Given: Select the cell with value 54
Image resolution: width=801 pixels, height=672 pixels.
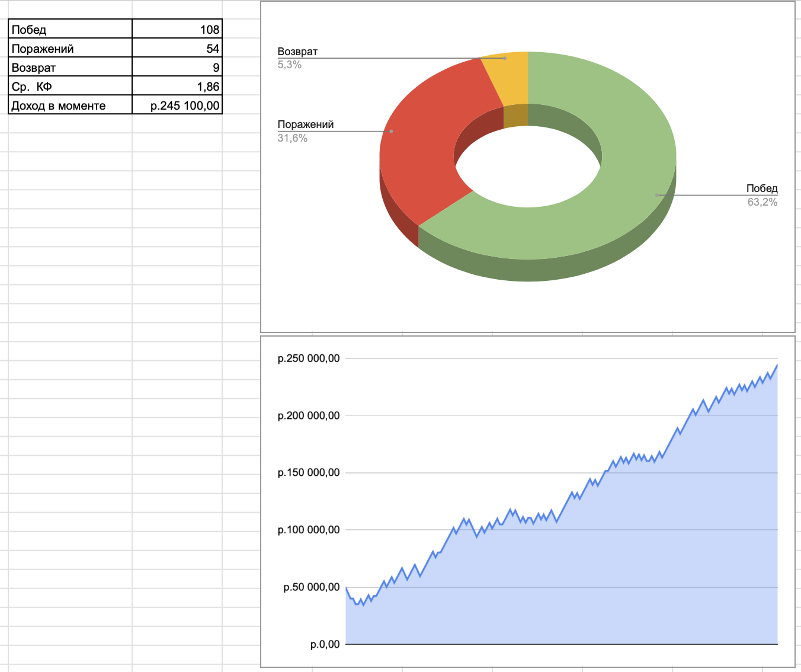Looking at the screenshot, I should 177,48.
